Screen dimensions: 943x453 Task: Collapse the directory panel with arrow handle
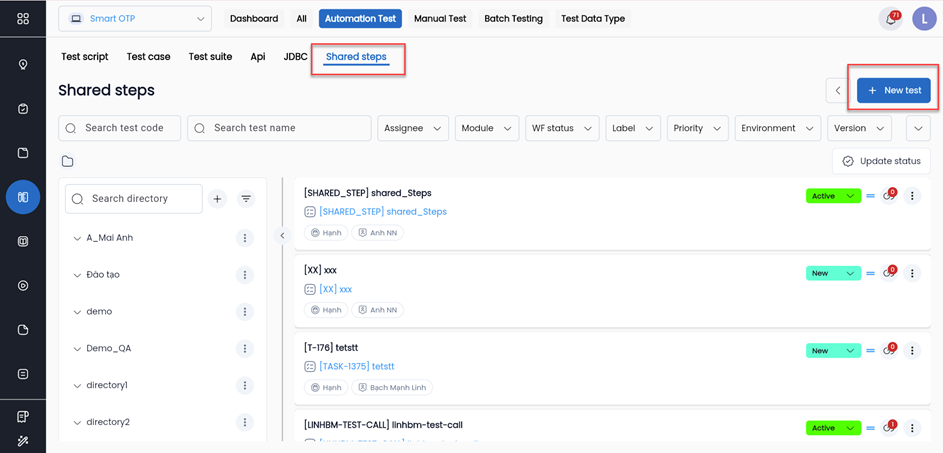click(282, 236)
